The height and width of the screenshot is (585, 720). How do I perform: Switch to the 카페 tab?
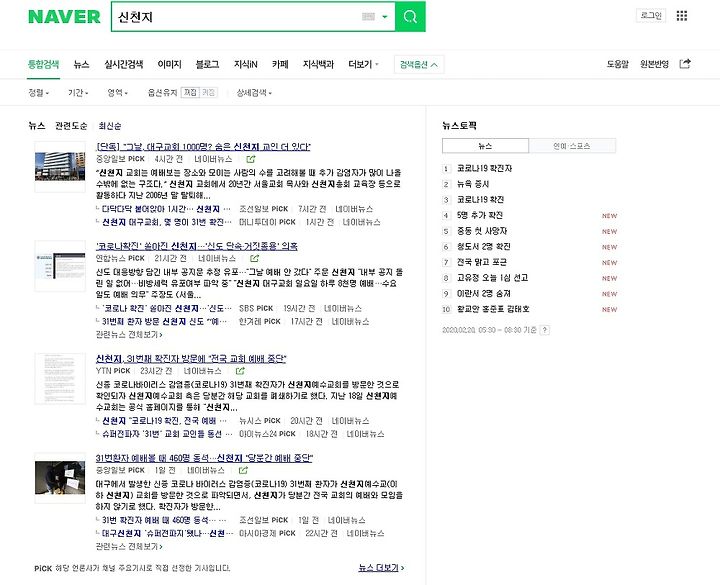tap(280, 64)
